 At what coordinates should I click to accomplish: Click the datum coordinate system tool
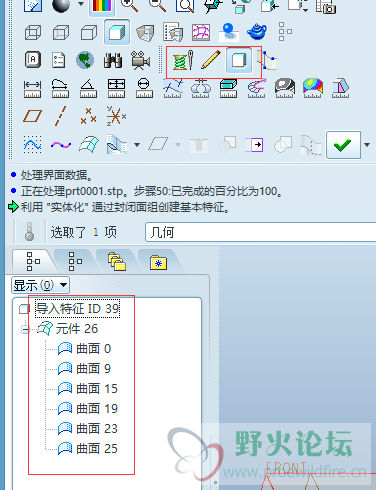pyautogui.click(x=116, y=116)
